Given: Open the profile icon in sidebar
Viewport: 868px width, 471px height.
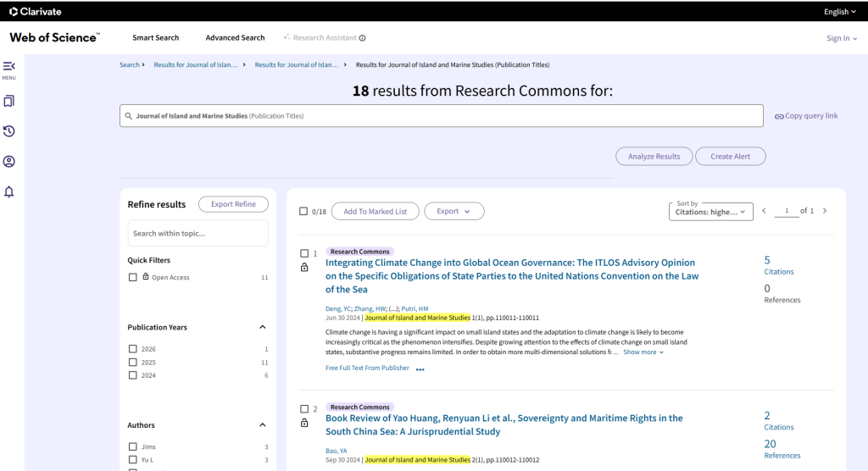Looking at the screenshot, I should pyautogui.click(x=9, y=162).
